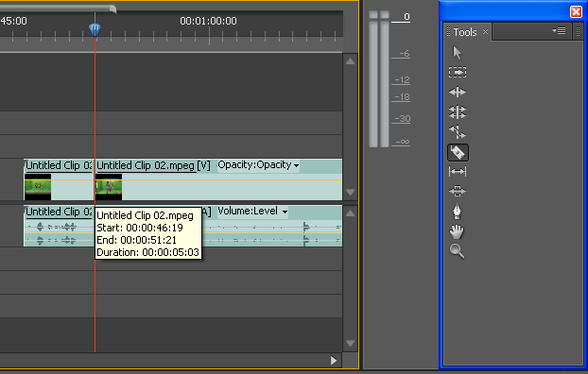Image resolution: width=588 pixels, height=374 pixels.
Task: Select the Slide tool
Action: 458,191
